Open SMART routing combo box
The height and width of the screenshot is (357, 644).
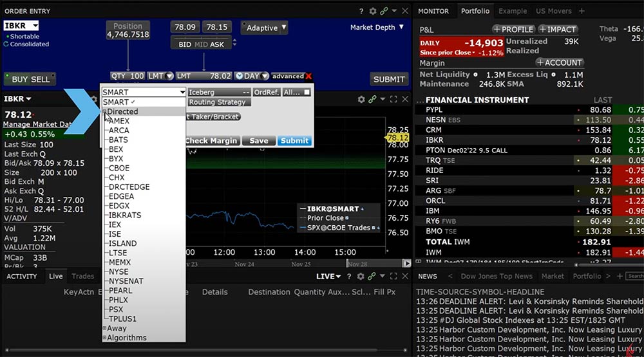pyautogui.click(x=144, y=93)
